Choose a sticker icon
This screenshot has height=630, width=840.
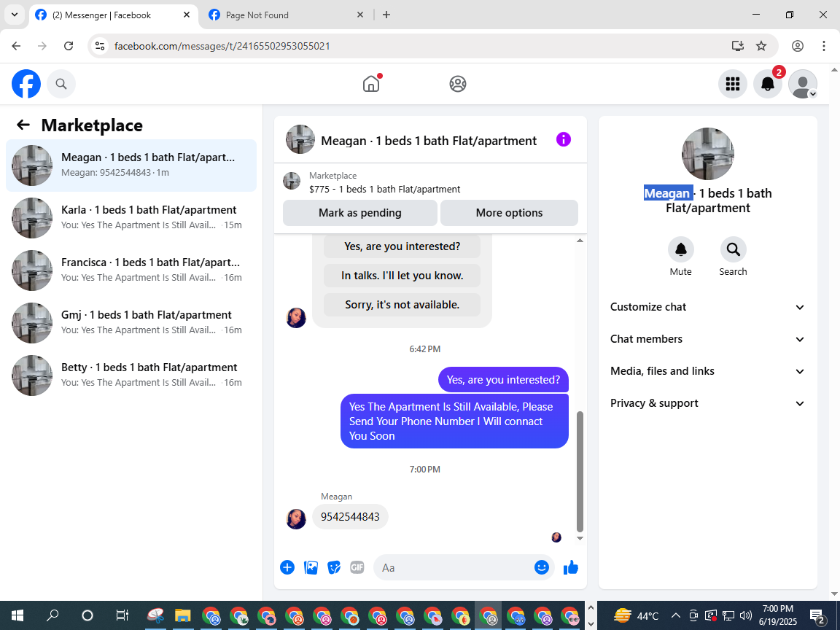334,567
